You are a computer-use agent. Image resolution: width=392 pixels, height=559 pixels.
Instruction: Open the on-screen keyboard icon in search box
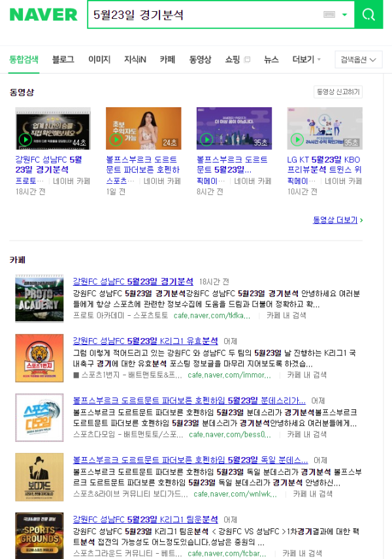(x=329, y=14)
